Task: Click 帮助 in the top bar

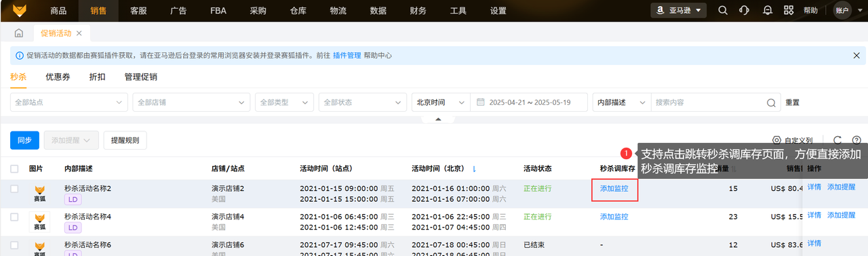Action: coord(810,11)
